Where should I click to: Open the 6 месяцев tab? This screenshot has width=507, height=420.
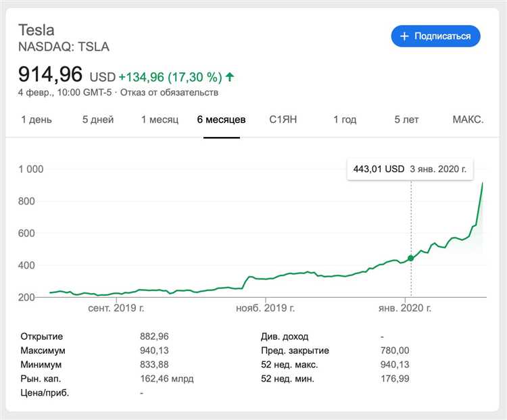[221, 120]
